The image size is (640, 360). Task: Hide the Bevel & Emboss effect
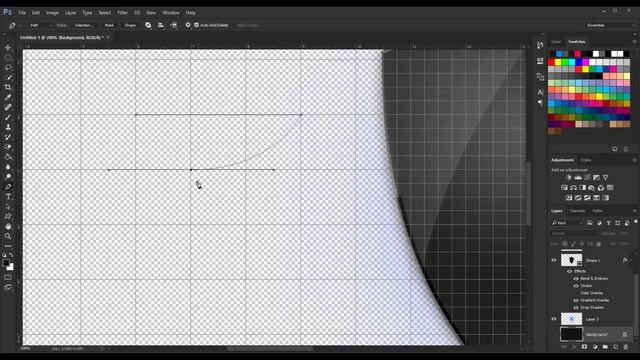pos(576,279)
